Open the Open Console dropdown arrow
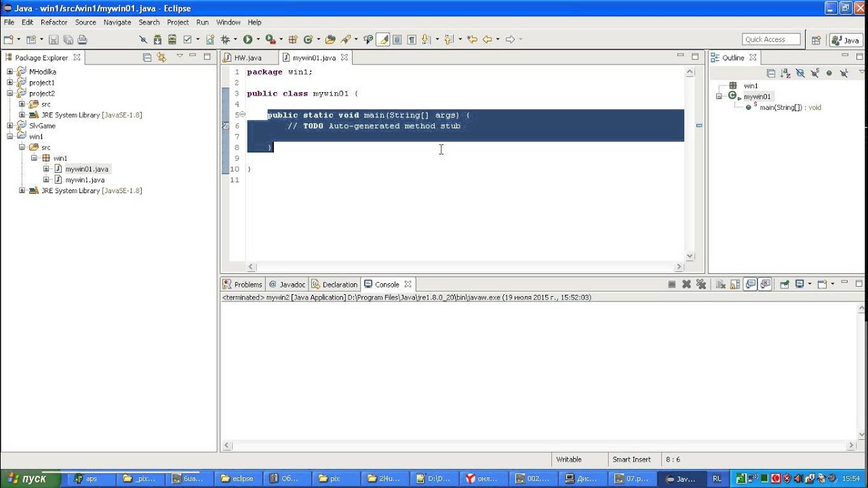The width and height of the screenshot is (868, 488). point(832,285)
